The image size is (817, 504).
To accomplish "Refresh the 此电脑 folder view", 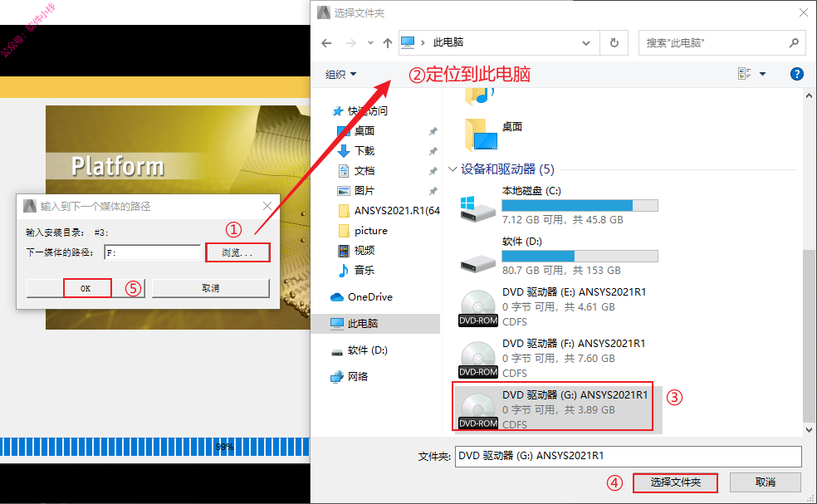I will 614,42.
